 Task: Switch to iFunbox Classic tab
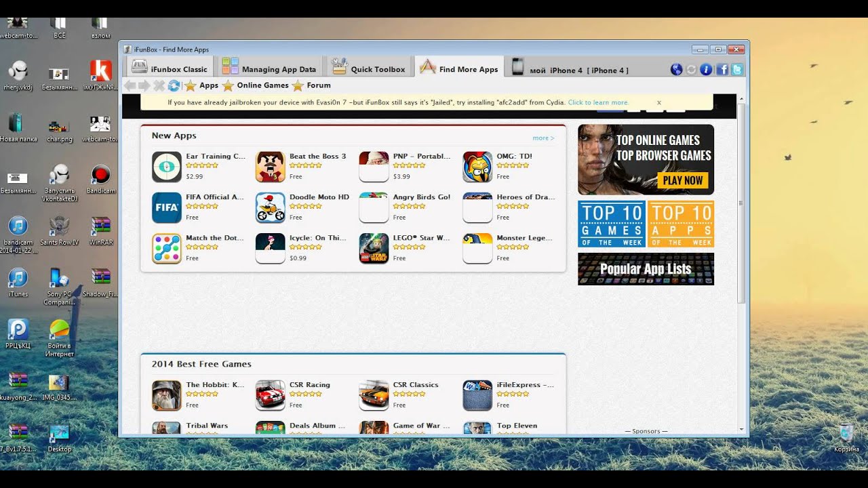[170, 67]
